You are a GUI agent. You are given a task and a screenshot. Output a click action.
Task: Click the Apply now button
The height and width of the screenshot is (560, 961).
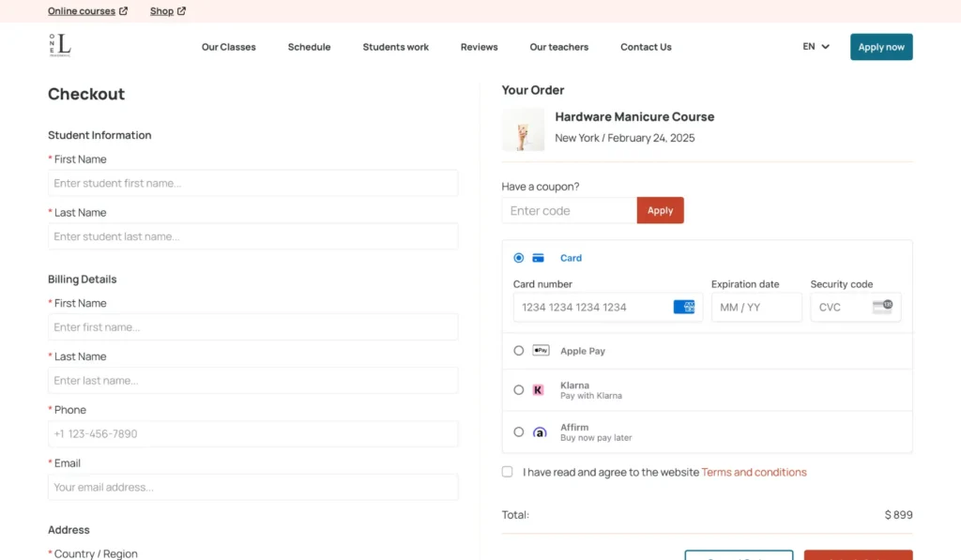pos(881,47)
